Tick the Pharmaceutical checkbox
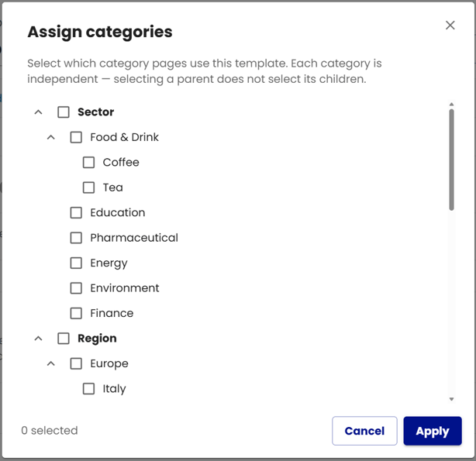476x461 pixels. pyautogui.click(x=76, y=238)
